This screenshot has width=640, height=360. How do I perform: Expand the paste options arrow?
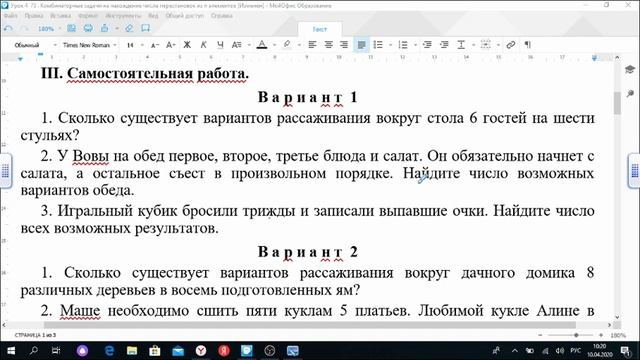pos(117,29)
